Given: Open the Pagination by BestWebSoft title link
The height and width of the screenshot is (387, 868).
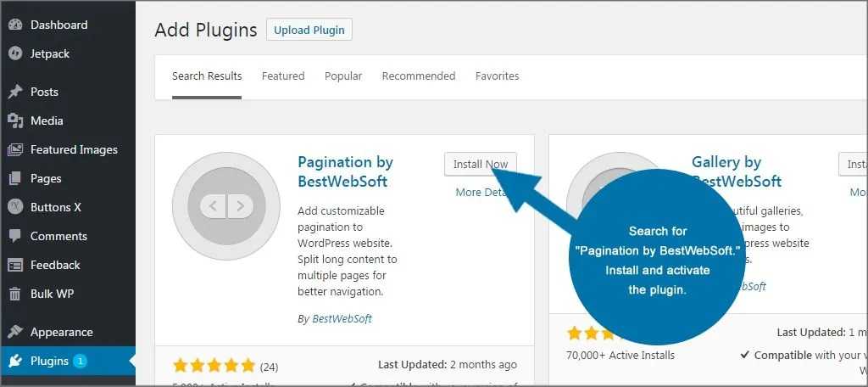Looking at the screenshot, I should 345,171.
